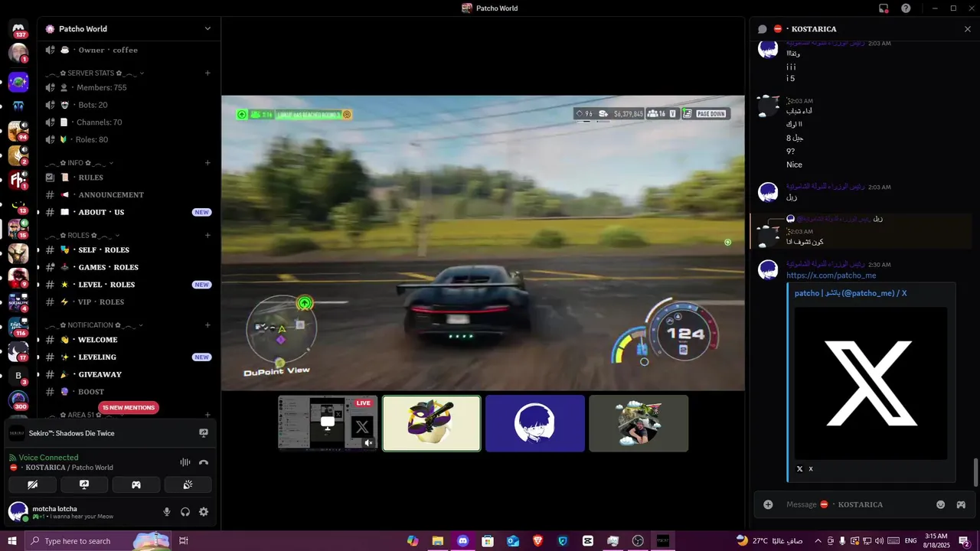980x551 pixels.
Task: Select the blue anime avatar participant tile
Action: tap(535, 423)
